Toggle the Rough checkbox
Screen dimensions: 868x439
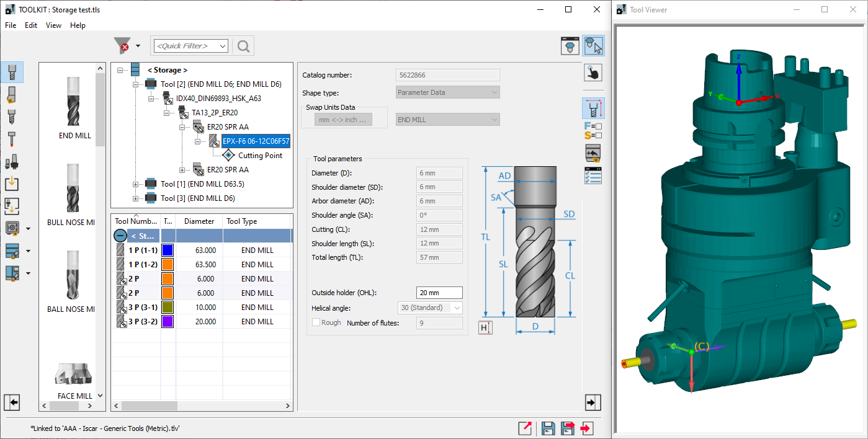316,322
